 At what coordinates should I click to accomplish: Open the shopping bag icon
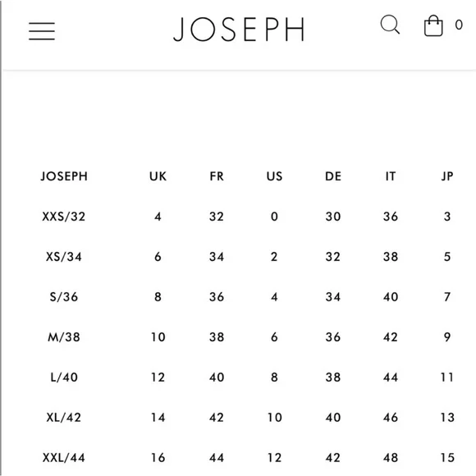(x=433, y=25)
